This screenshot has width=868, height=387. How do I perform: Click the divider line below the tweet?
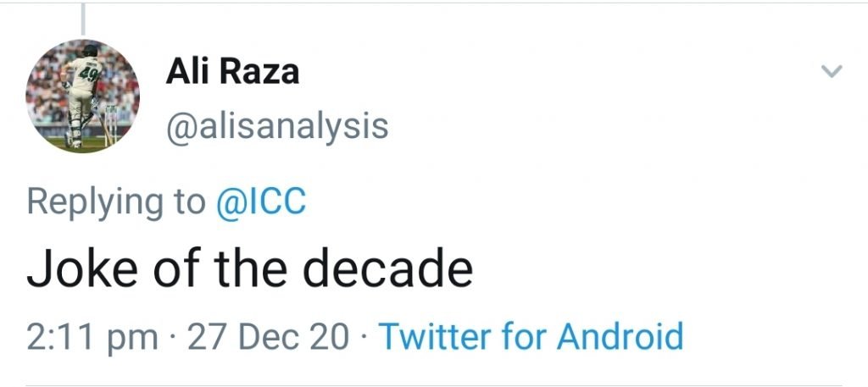[x=434, y=385]
